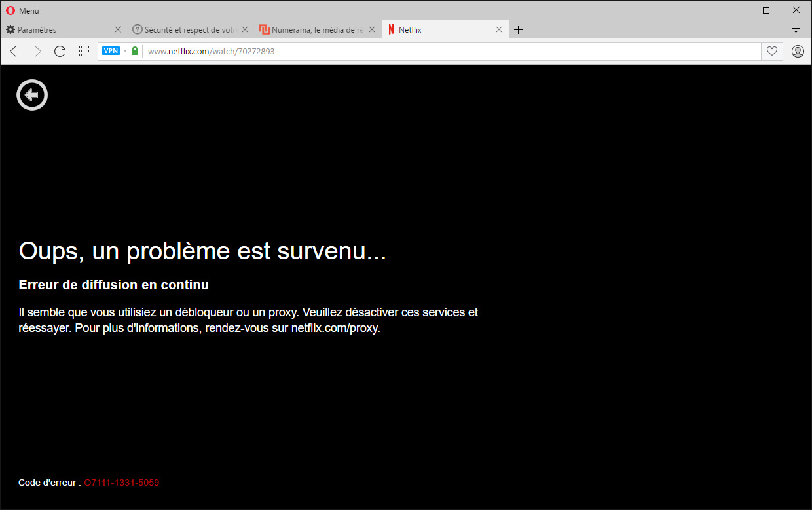The width and height of the screenshot is (812, 510).
Task: Switch to the Paramètres tab
Action: pyautogui.click(x=64, y=29)
